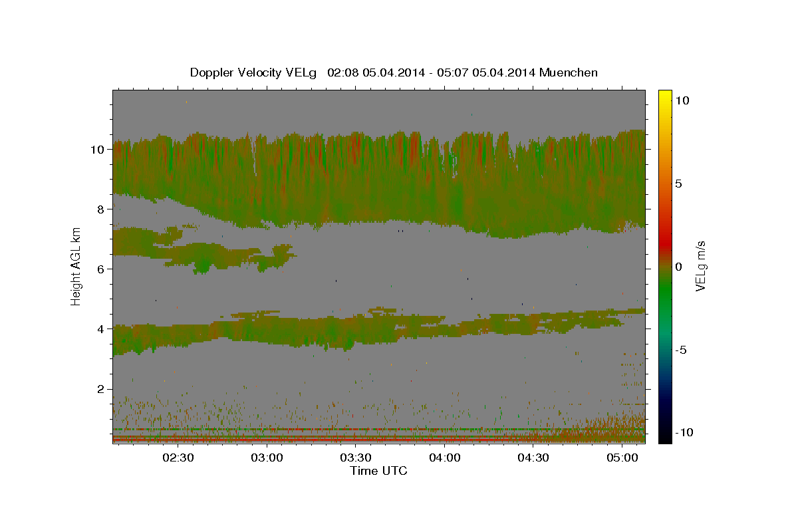
Task: Click the height axis label 4
Action: pyautogui.click(x=102, y=329)
